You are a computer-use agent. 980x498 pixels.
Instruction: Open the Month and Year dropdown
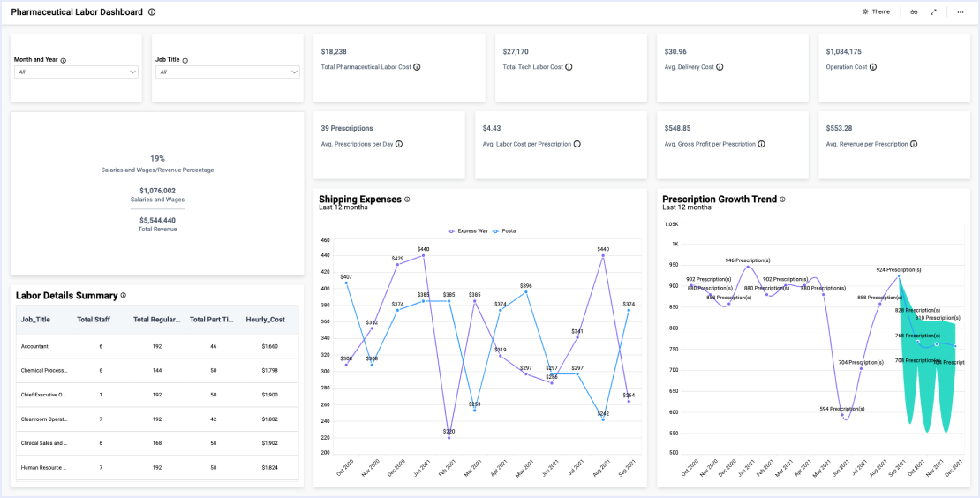(x=77, y=72)
